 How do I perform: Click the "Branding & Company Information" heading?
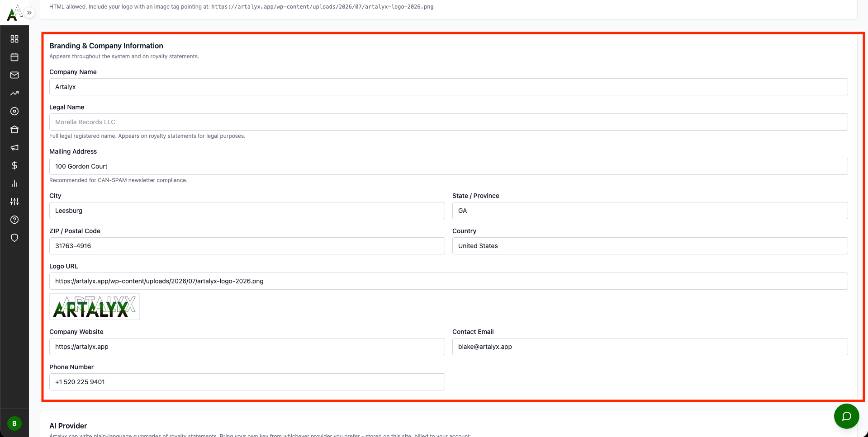click(x=106, y=46)
